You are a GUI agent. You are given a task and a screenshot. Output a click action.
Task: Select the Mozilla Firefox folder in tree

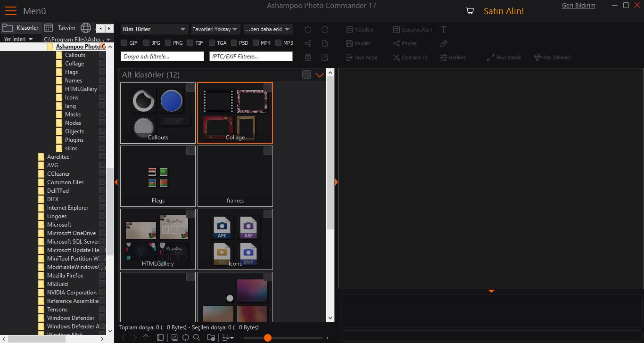tap(65, 276)
